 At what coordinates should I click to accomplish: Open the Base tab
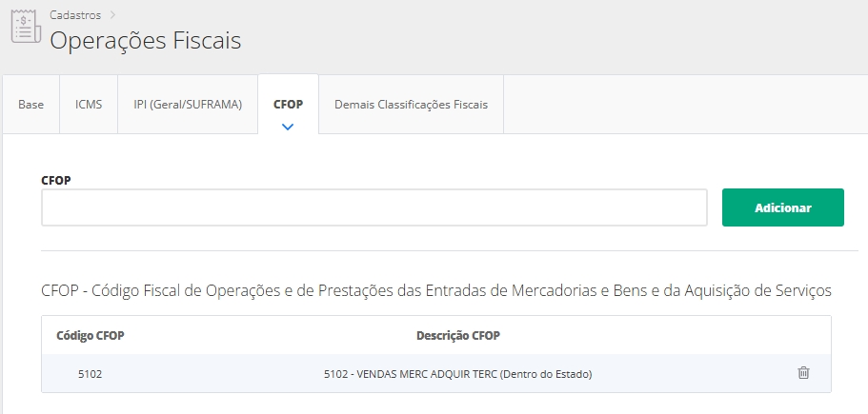(31, 105)
